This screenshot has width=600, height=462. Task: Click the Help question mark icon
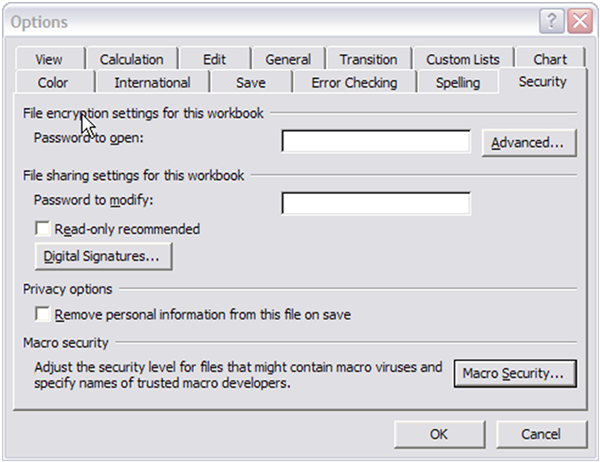click(x=553, y=20)
